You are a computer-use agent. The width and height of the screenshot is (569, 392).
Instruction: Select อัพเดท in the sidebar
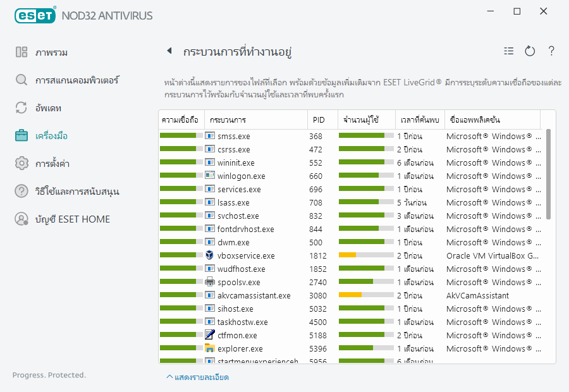[x=48, y=108]
